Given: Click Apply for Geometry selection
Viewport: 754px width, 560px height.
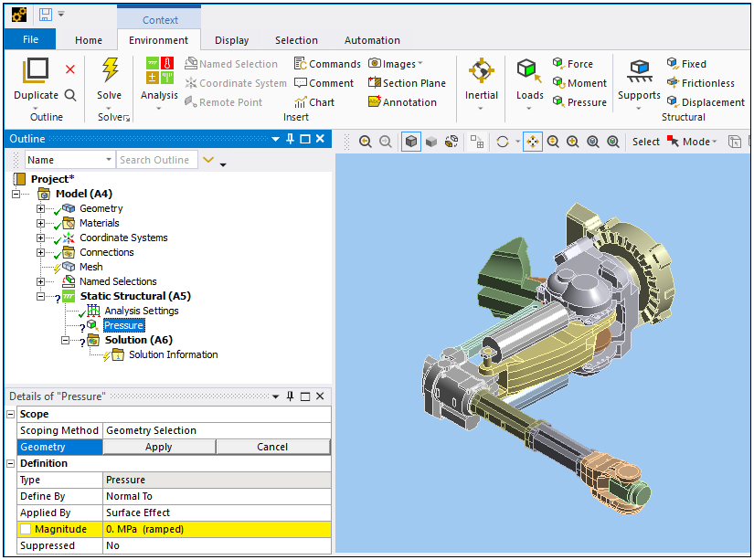Looking at the screenshot, I should (159, 447).
